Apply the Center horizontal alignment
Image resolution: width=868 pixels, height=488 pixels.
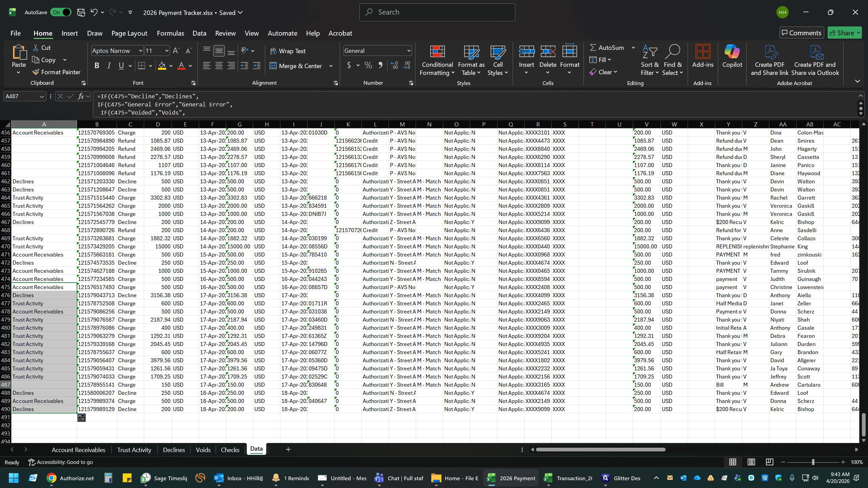[x=219, y=66]
